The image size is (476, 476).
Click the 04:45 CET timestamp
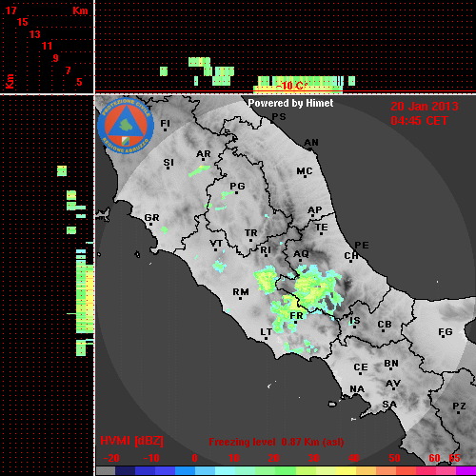pos(419,121)
